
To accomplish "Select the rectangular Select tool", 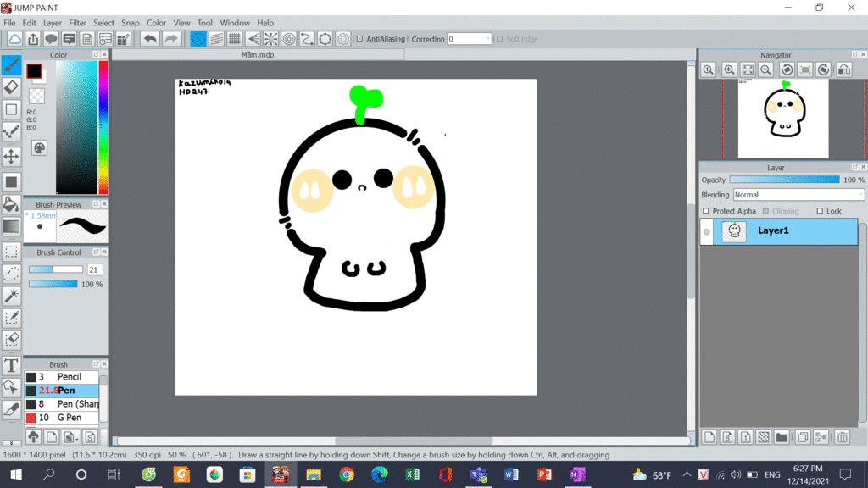I will (x=11, y=252).
